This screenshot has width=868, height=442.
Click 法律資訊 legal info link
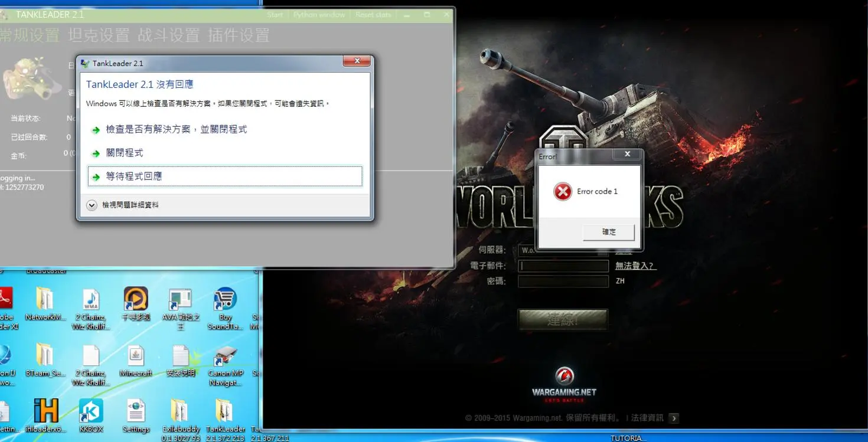[x=647, y=418]
